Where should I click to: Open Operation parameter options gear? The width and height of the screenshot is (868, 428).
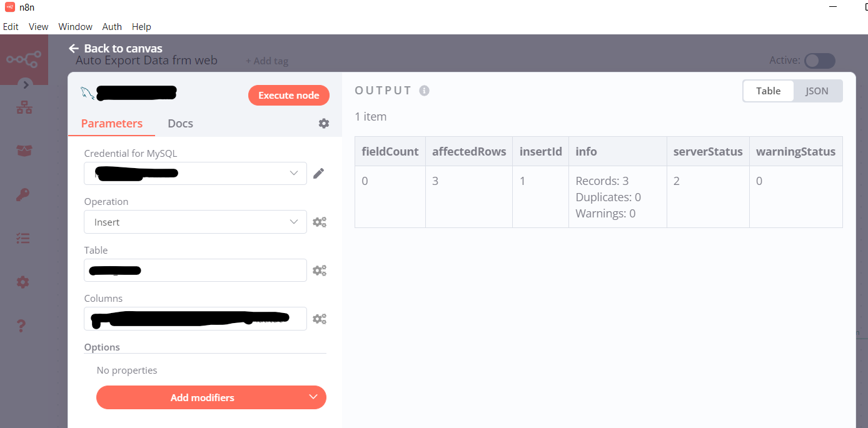click(320, 222)
